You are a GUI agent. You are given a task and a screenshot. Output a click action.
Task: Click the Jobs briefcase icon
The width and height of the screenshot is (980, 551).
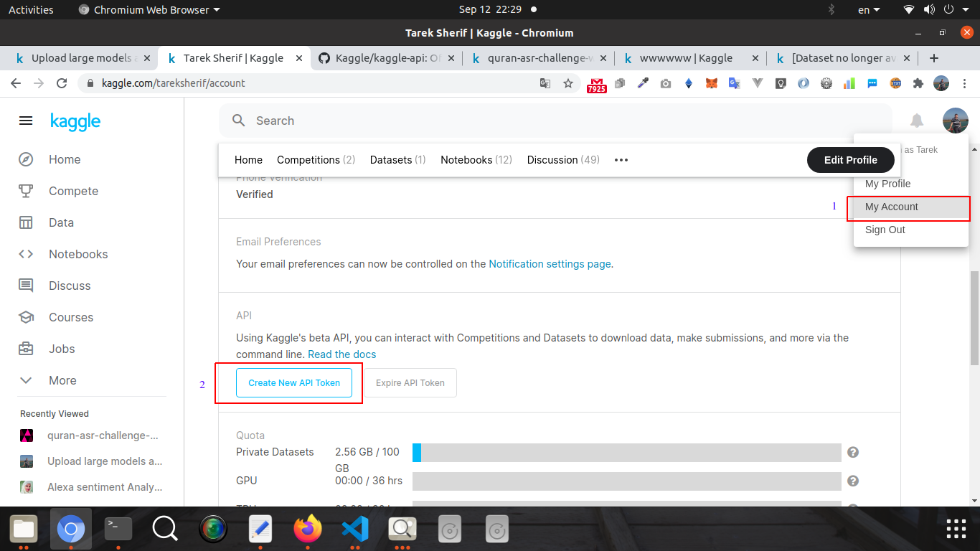tap(26, 349)
